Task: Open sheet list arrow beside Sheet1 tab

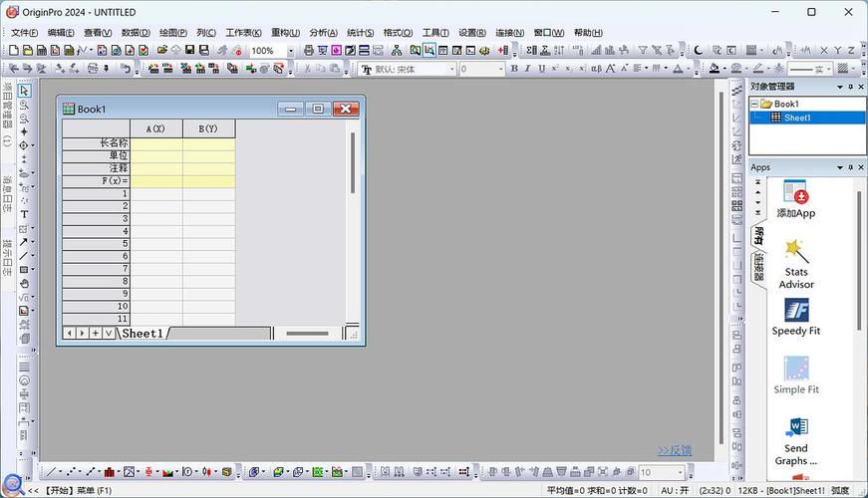Action: click(x=109, y=333)
